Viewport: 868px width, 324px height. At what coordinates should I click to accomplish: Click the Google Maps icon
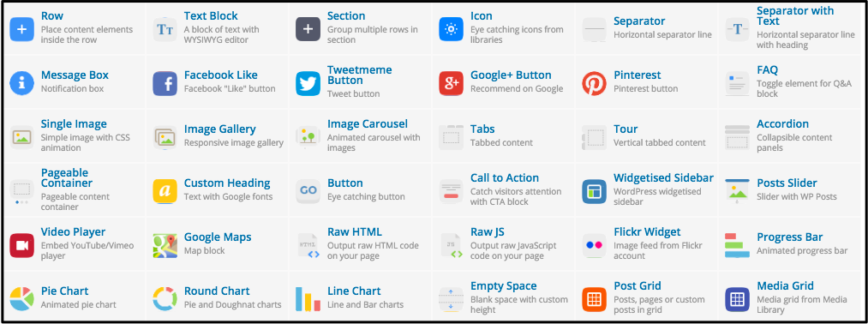(165, 245)
